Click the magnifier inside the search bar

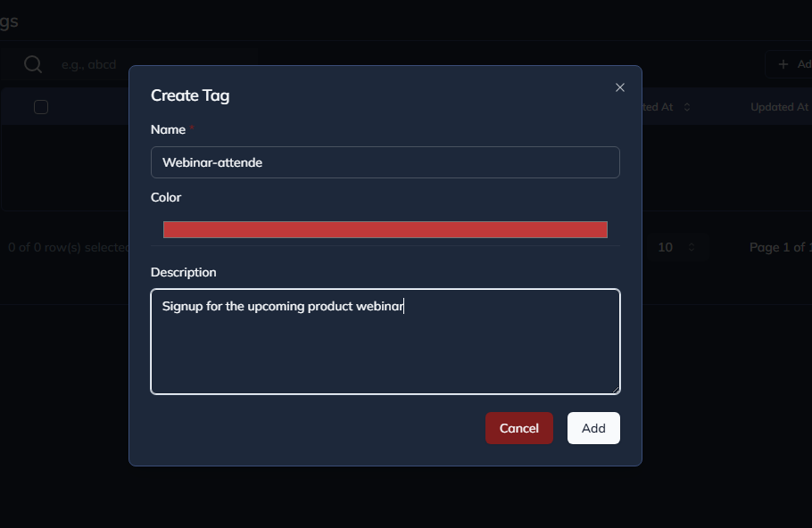pos(32,64)
